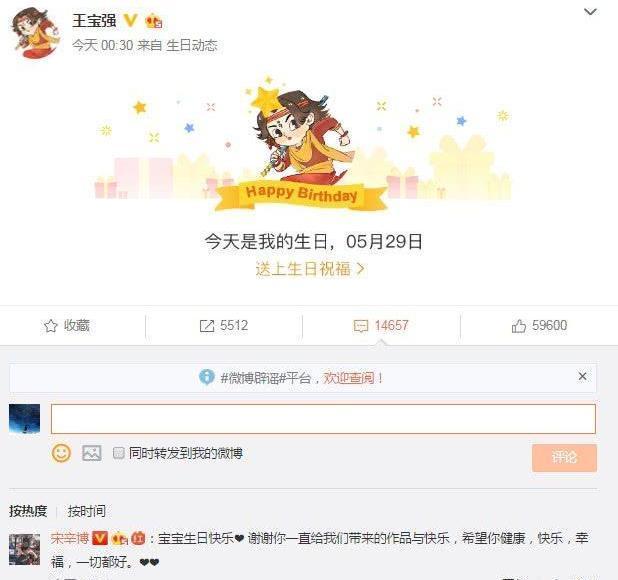Click the favorite star icon 收藏

tap(50, 326)
